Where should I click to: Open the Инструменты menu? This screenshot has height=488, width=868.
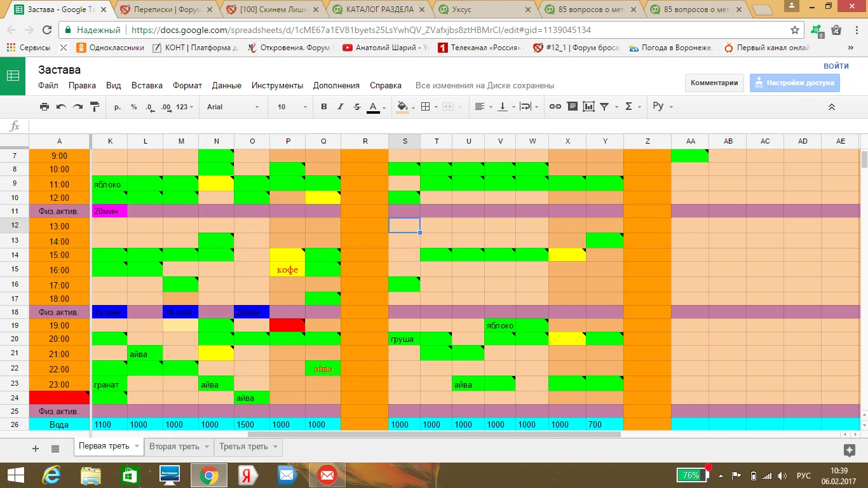(277, 85)
